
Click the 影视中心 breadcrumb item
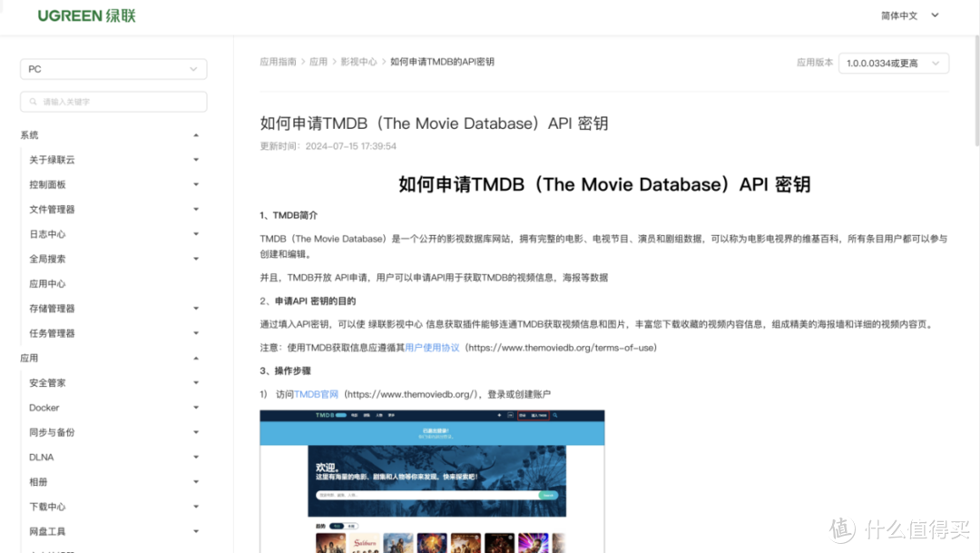[358, 61]
